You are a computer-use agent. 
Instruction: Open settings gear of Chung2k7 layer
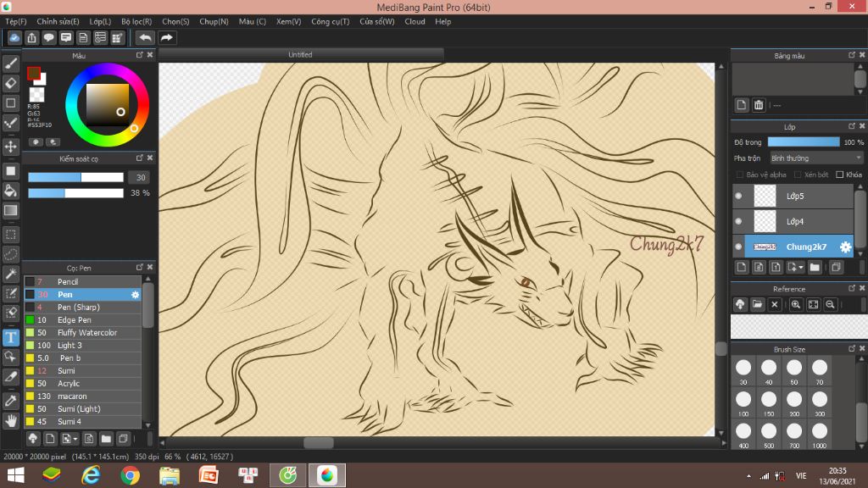845,247
